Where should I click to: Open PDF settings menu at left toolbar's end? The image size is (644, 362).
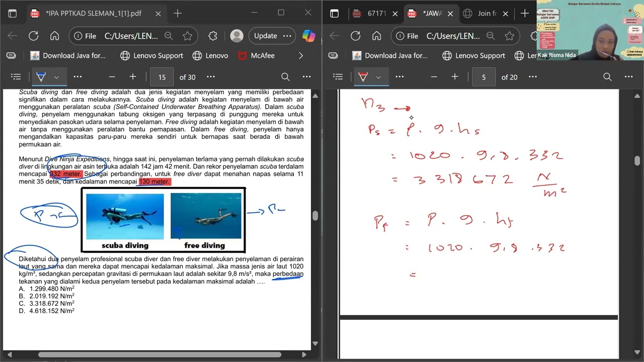(x=307, y=77)
